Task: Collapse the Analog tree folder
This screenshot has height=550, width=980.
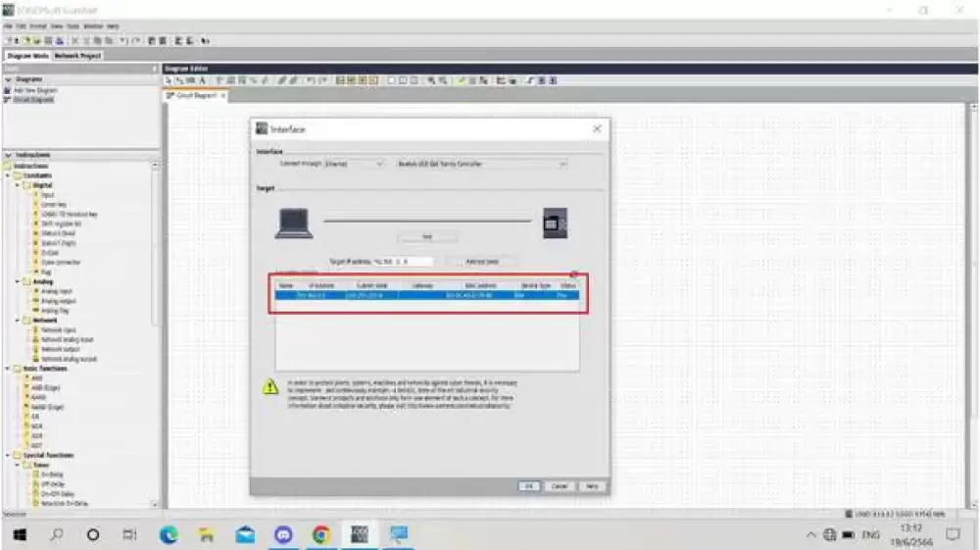Action: (18, 282)
